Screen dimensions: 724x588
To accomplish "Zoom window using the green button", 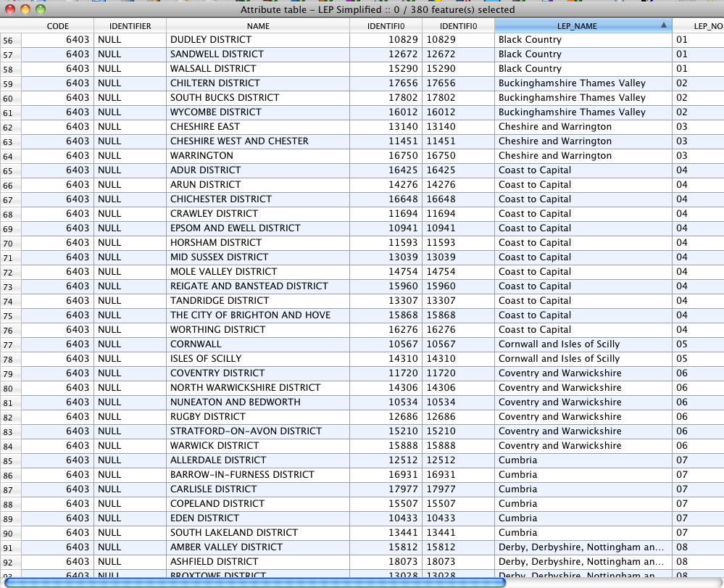I will tap(41, 9).
